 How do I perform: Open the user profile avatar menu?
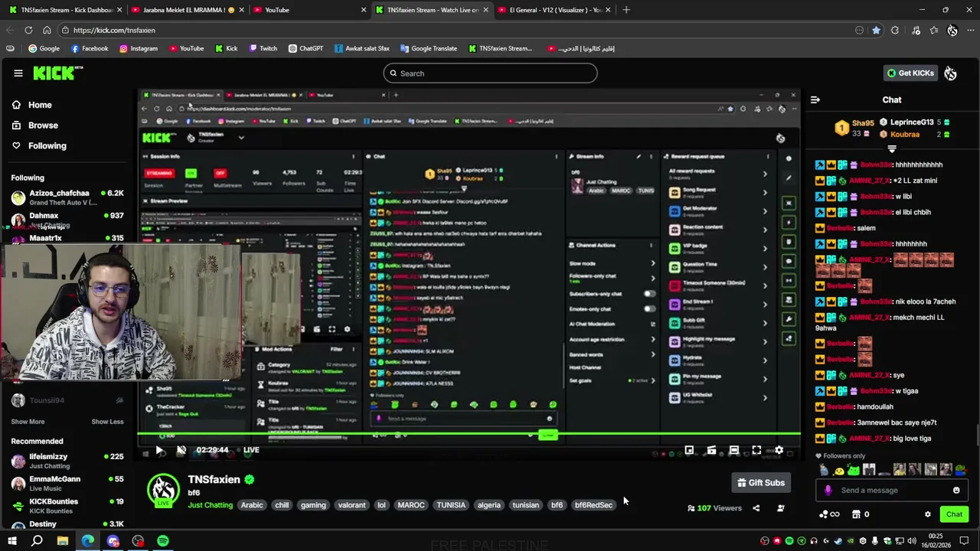950,73
